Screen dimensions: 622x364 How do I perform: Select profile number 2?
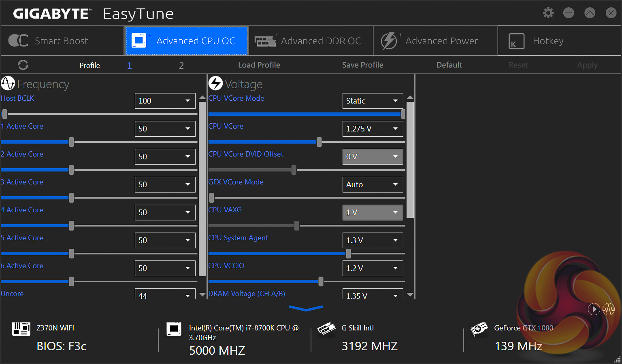coord(181,66)
